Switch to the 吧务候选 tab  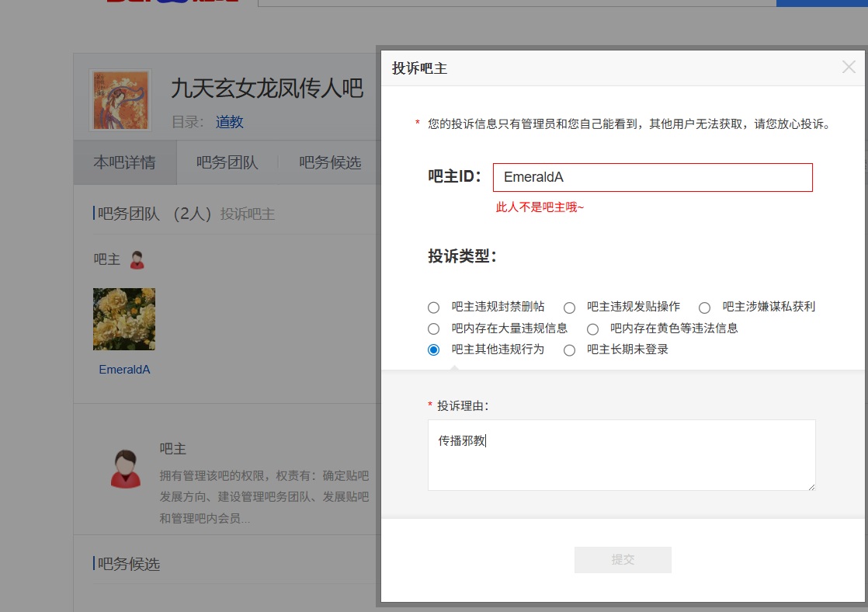pyautogui.click(x=330, y=162)
